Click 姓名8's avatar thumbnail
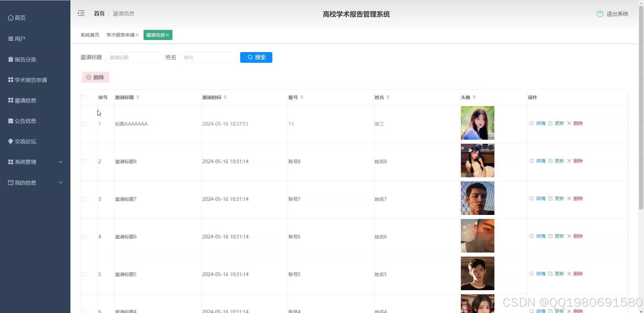This screenshot has height=313, width=644. point(477,161)
